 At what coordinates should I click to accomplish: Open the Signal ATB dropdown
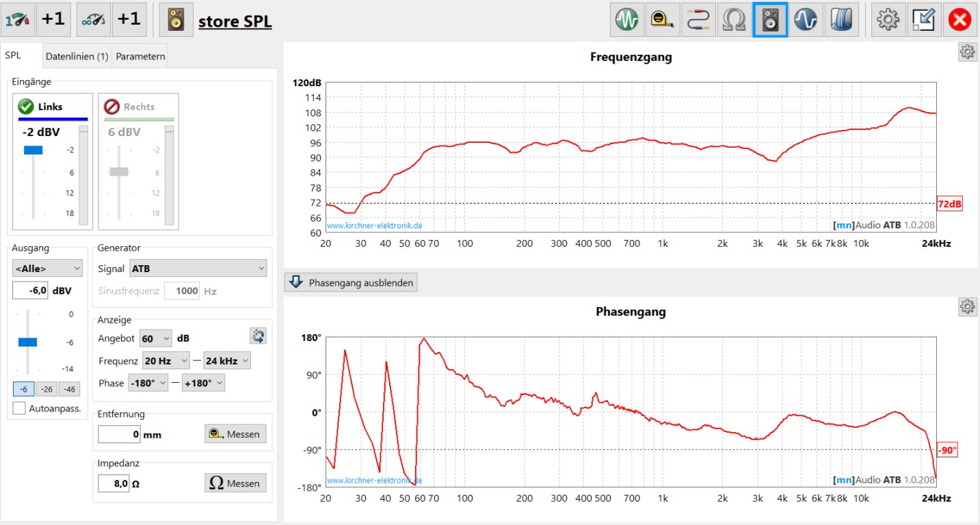(198, 269)
